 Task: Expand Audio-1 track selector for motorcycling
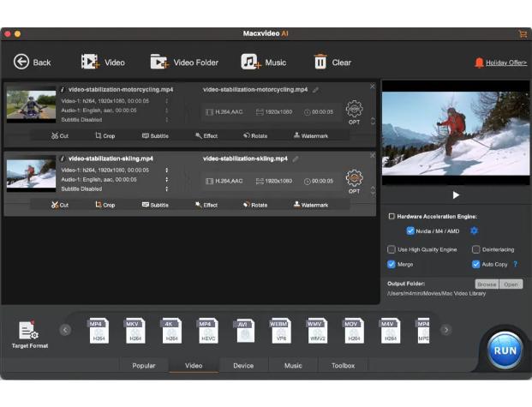tap(166, 111)
